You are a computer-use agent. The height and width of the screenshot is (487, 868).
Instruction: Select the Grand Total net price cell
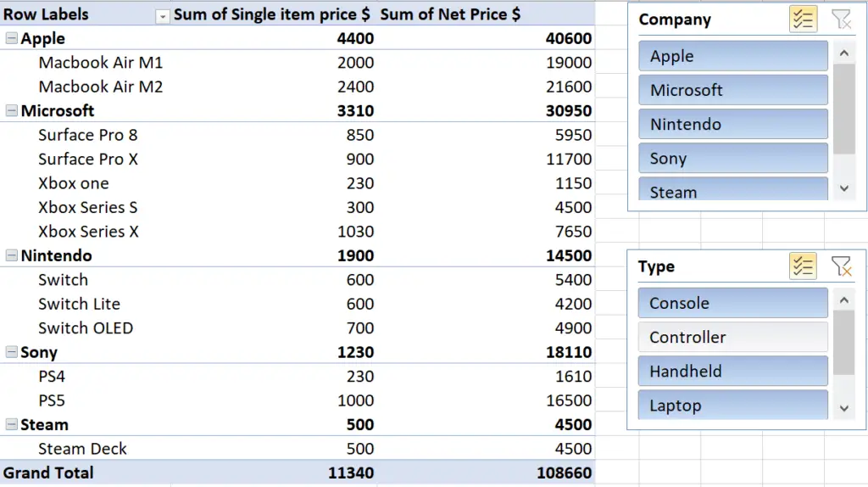pyautogui.click(x=564, y=473)
